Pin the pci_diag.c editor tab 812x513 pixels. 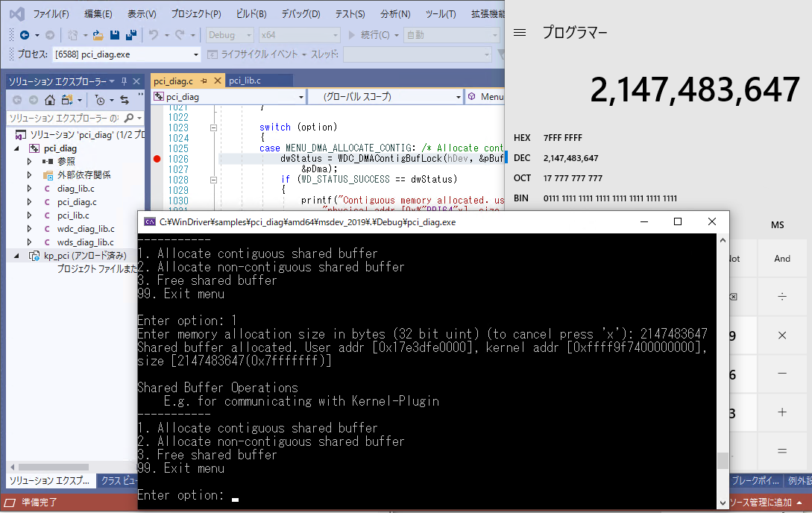click(x=204, y=81)
